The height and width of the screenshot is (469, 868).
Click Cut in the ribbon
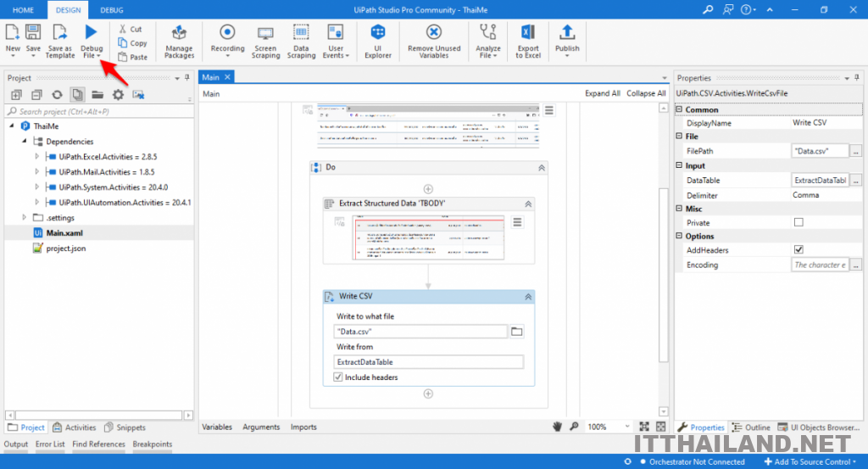[x=131, y=29]
